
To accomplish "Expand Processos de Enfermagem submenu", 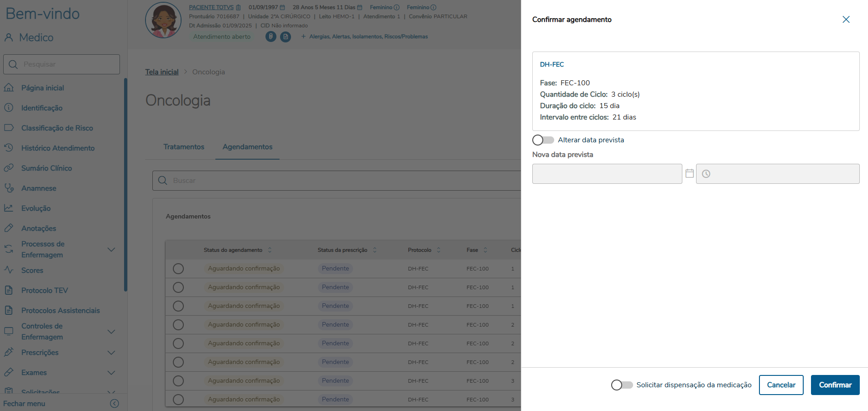I will tap(111, 250).
